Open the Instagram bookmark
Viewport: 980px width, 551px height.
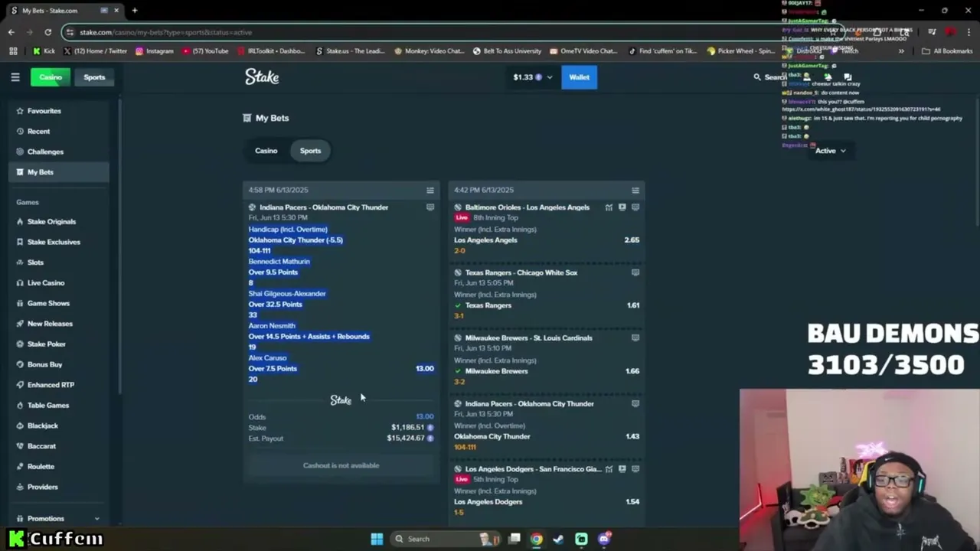click(x=154, y=51)
